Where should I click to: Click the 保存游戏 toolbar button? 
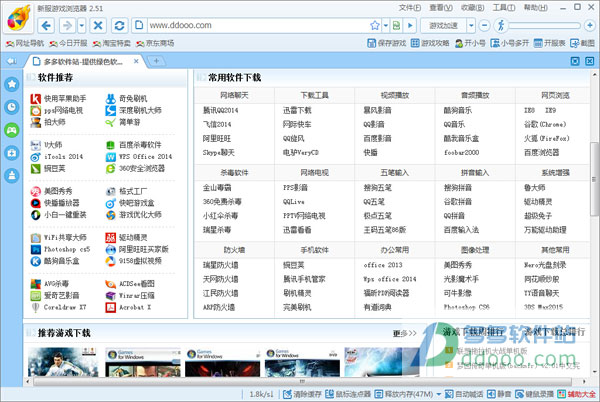(x=387, y=43)
